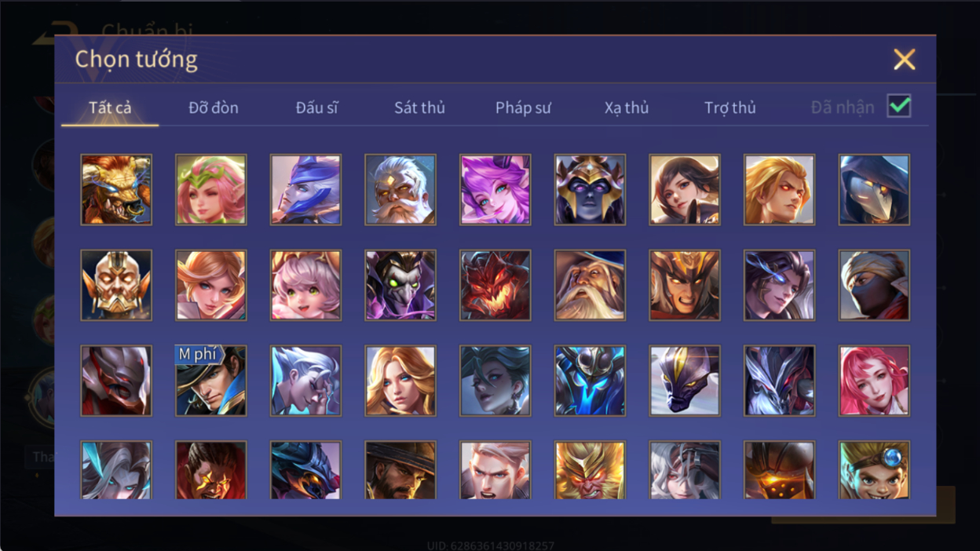Choose the purple-haired girl hero portrait
The height and width of the screenshot is (551, 980).
[495, 190]
